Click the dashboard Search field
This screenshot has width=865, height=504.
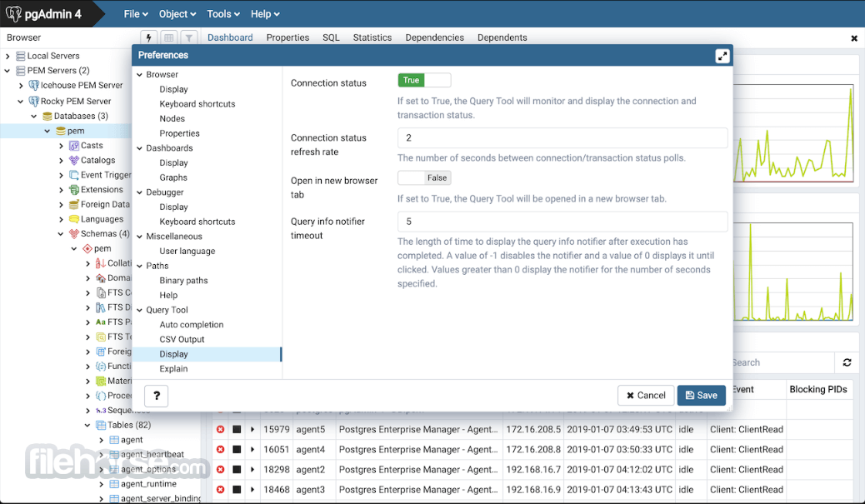782,362
